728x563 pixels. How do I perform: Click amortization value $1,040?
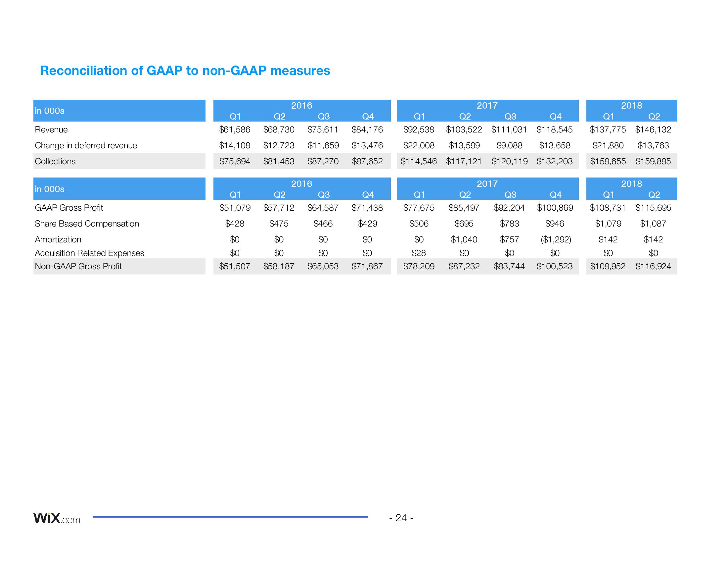tap(464, 239)
